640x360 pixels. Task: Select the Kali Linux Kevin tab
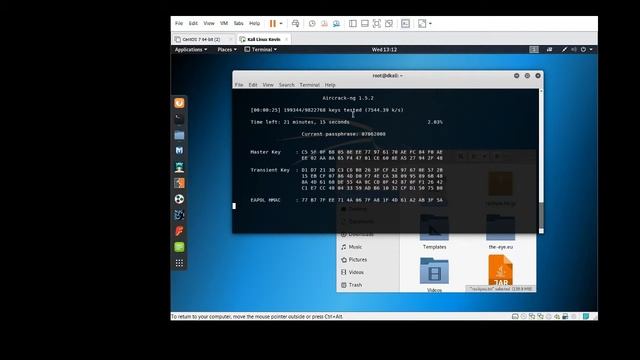(263, 39)
